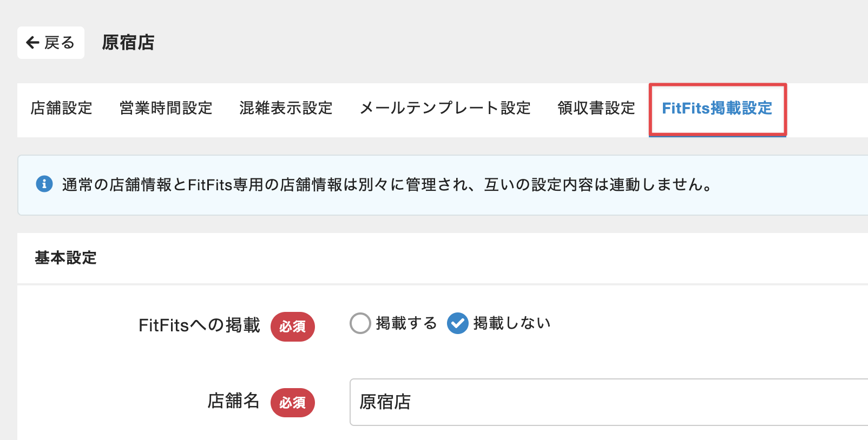Screen dimensions: 868x440
Task: Click the 基本設定 section heading
Action: click(x=65, y=258)
